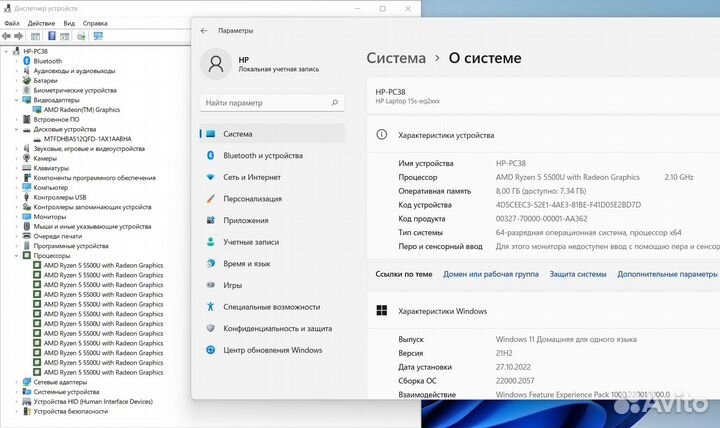Screen dimensions: 720x428
Task: Click the Контроллеры USB icon in tree
Action: [27, 197]
